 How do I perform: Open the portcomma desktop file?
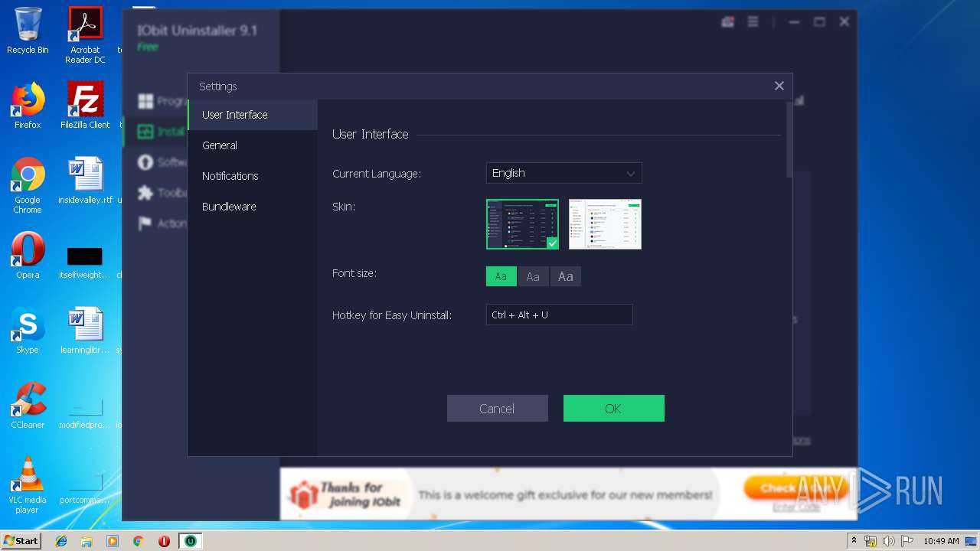tap(85, 487)
